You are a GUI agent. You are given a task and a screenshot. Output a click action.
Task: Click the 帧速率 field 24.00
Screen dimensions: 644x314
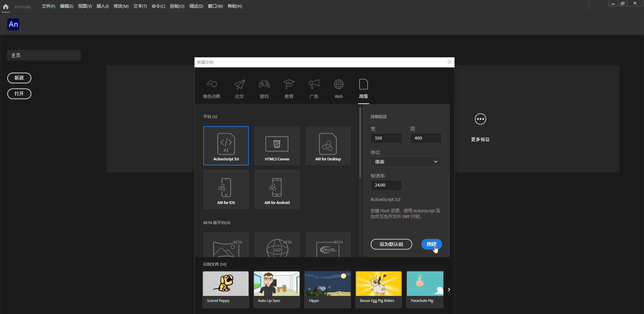click(x=386, y=185)
